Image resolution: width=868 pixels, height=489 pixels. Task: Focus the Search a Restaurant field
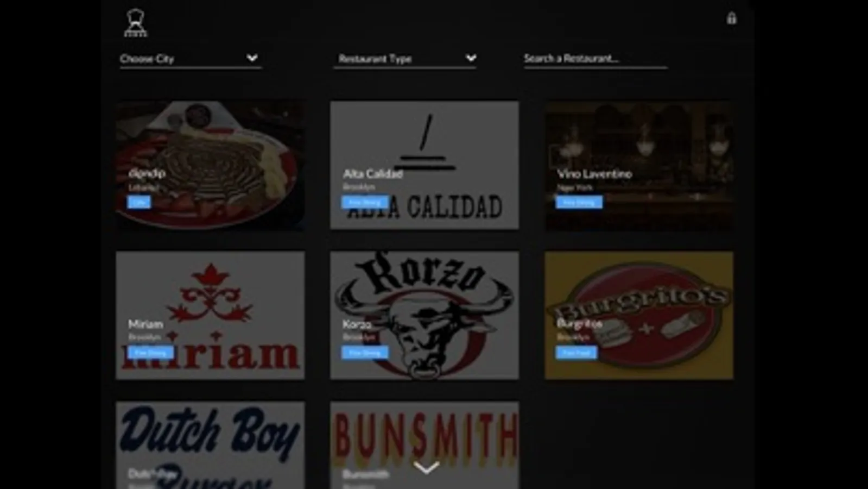[x=595, y=59]
